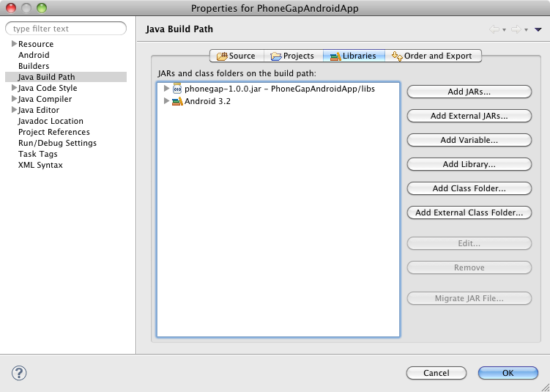Screen dimensions: 550x392
Task: Expand the Java Editor node
Action: (x=14, y=109)
